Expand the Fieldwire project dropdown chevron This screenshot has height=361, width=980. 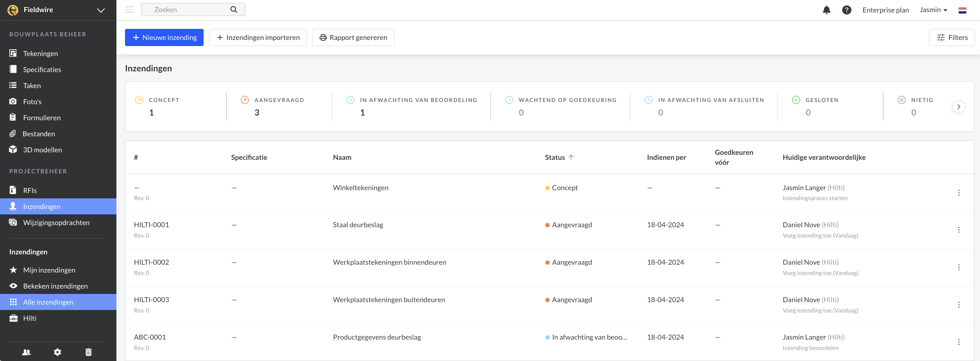coord(101,10)
